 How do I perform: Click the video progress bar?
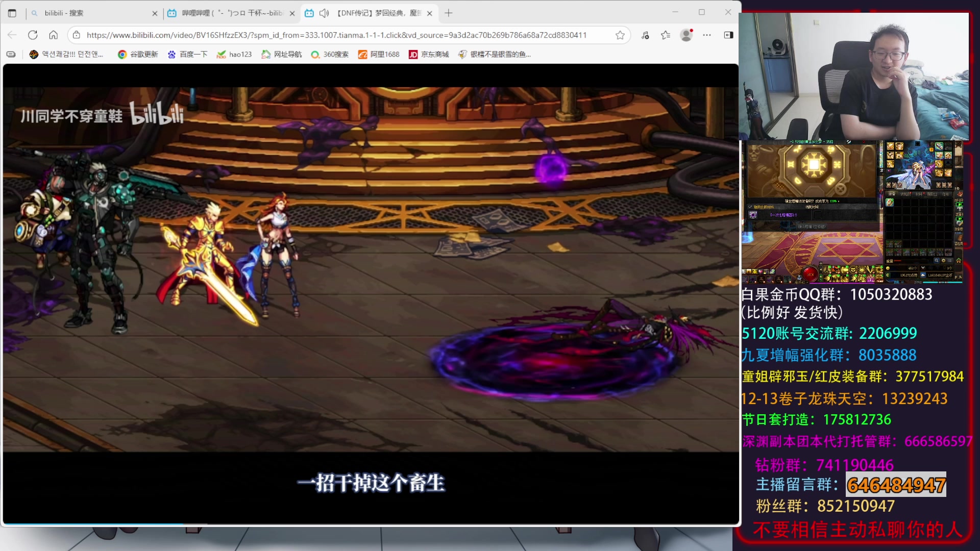tap(371, 523)
